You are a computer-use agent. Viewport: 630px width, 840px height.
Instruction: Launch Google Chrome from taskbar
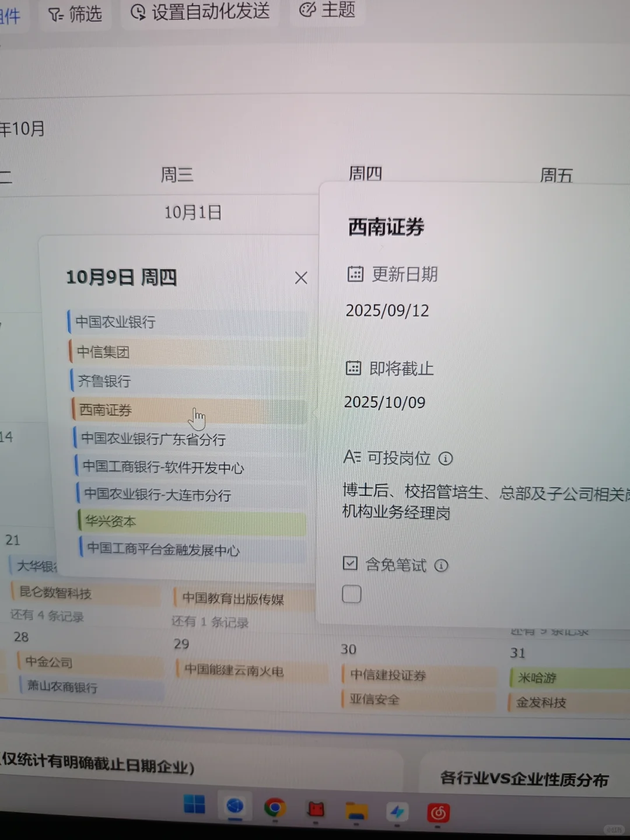pyautogui.click(x=275, y=808)
